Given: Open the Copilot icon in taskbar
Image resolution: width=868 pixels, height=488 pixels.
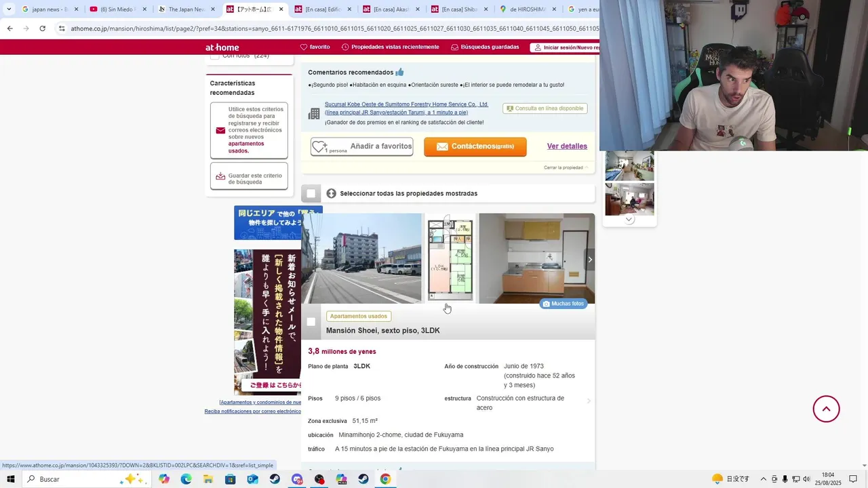Looking at the screenshot, I should pos(164,479).
